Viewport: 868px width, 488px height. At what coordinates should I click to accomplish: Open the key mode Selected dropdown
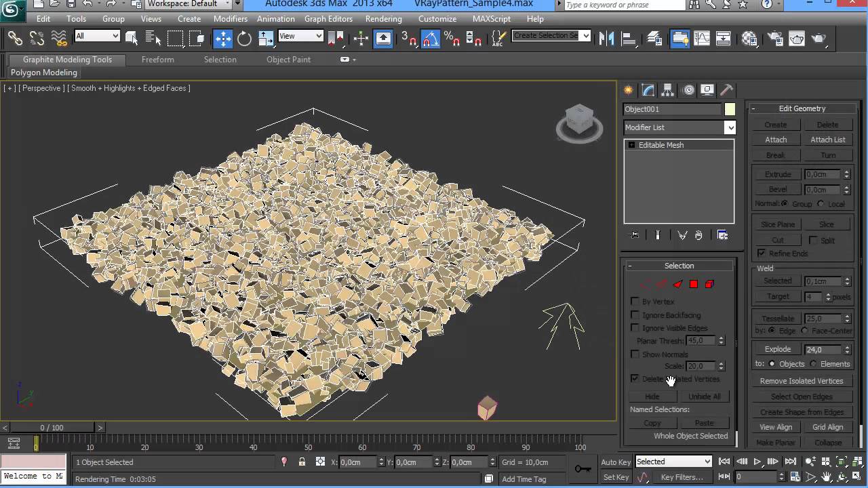pos(673,462)
